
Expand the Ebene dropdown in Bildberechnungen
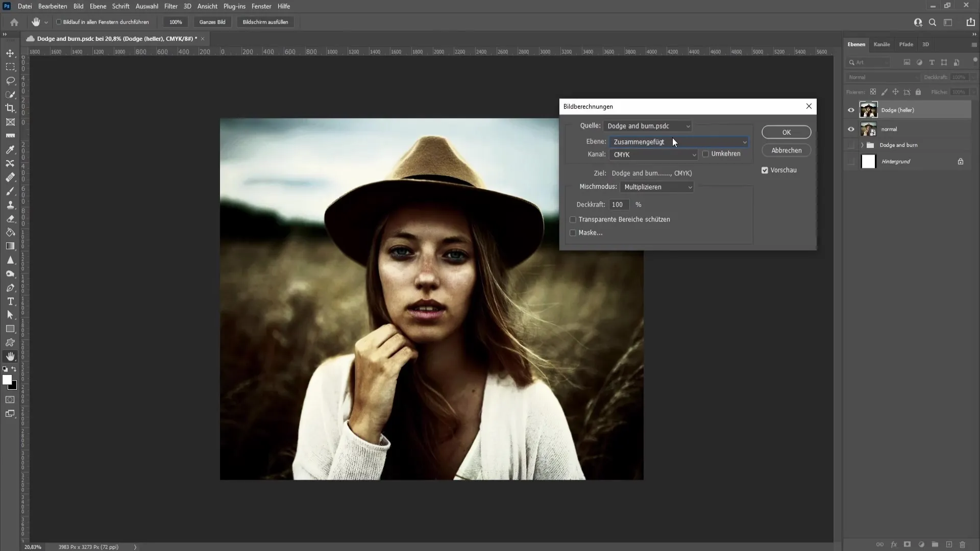pyautogui.click(x=744, y=141)
